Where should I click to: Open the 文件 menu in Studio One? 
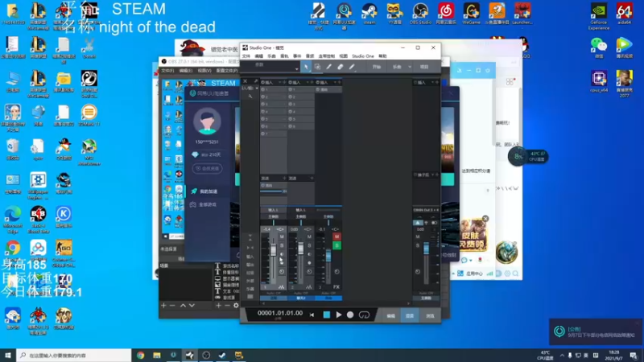click(x=246, y=56)
